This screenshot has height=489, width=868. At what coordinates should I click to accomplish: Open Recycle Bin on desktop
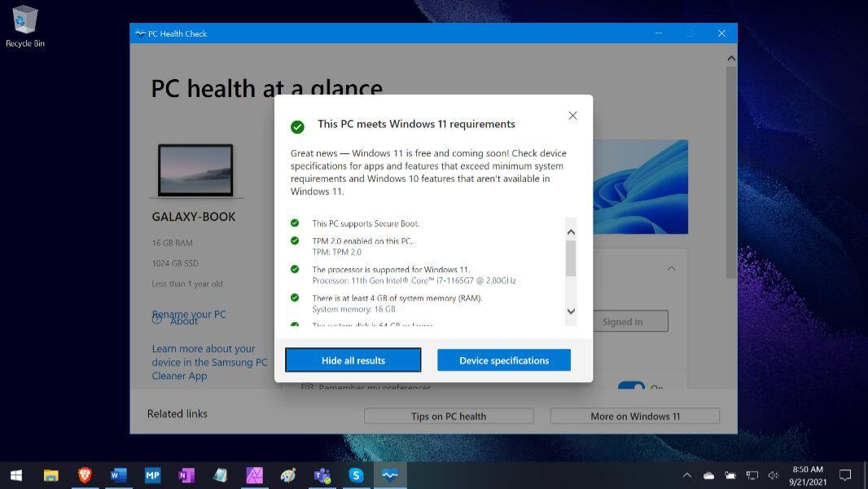pos(25,27)
